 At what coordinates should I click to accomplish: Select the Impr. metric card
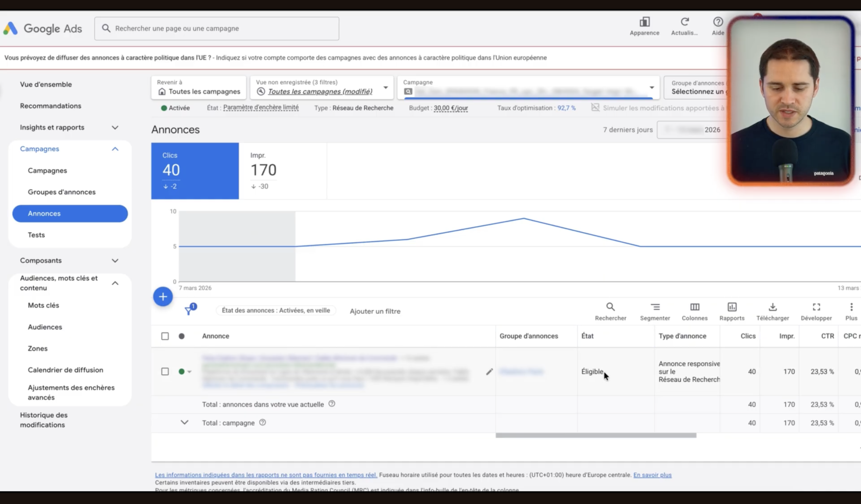[x=283, y=171]
